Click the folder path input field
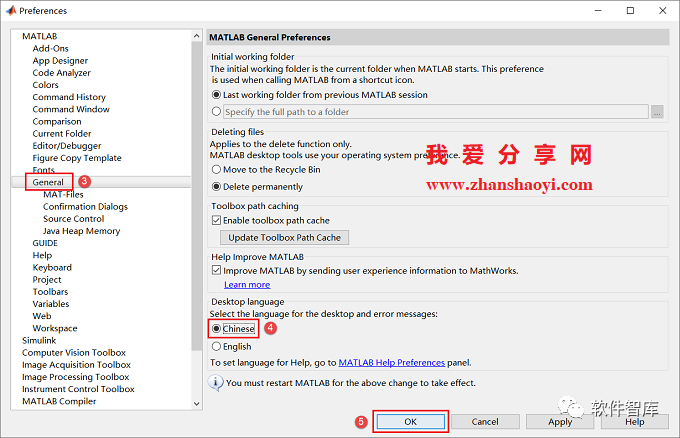This screenshot has width=680, height=438. click(436, 112)
